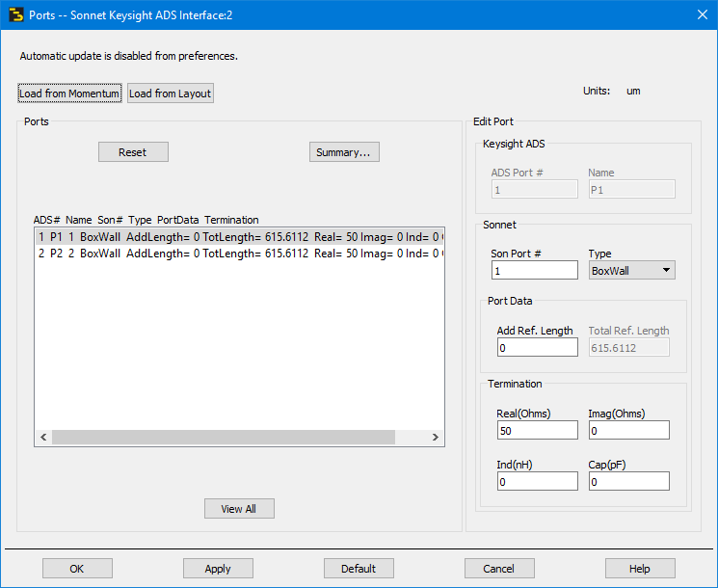Click the View All button

[239, 509]
